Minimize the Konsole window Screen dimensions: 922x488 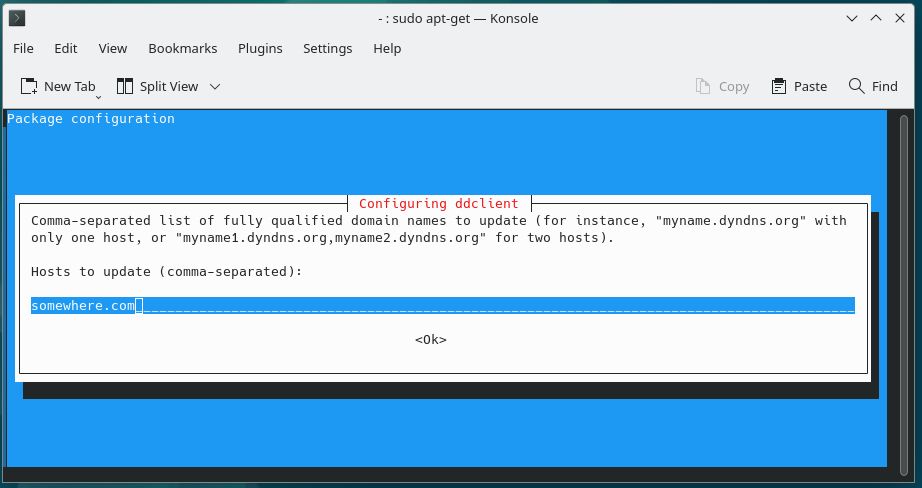coord(851,18)
